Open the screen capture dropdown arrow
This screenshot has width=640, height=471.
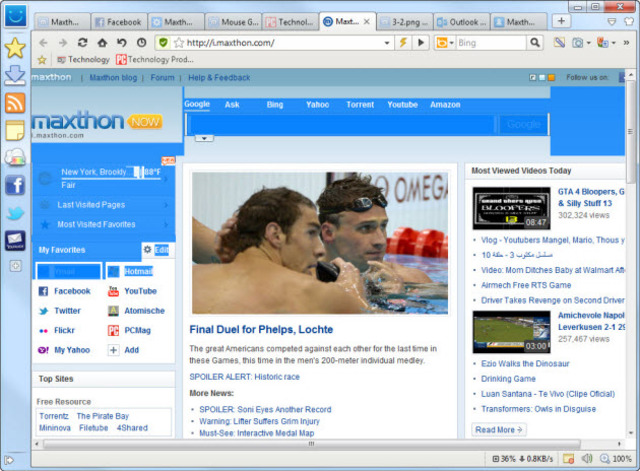pos(588,43)
